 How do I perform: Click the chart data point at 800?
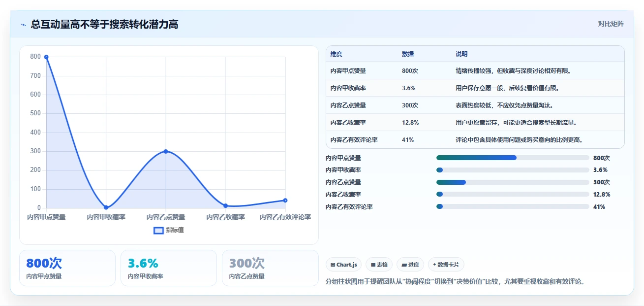pos(46,57)
